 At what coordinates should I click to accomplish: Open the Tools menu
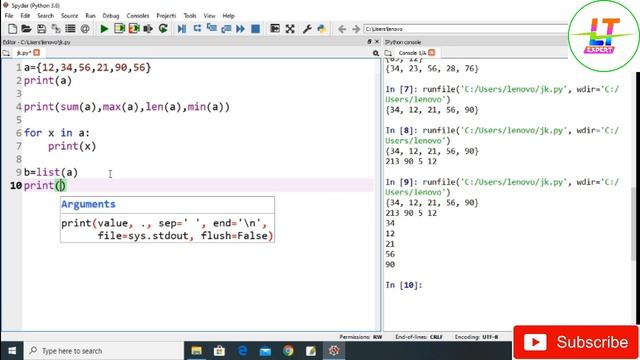pyautogui.click(x=190, y=16)
